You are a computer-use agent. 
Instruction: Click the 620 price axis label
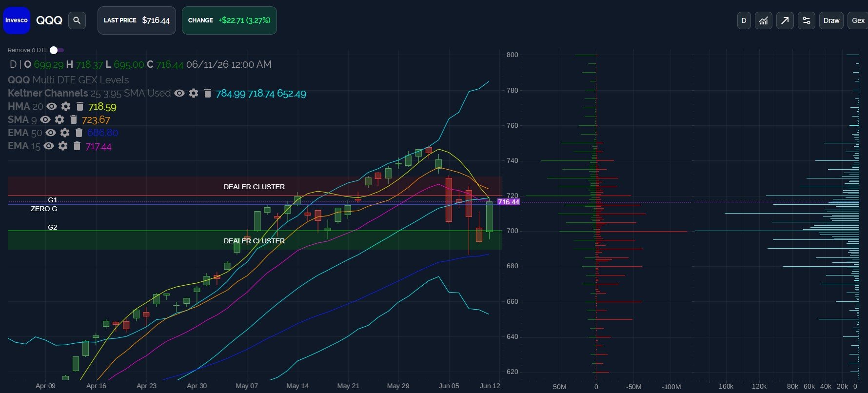pyautogui.click(x=513, y=372)
